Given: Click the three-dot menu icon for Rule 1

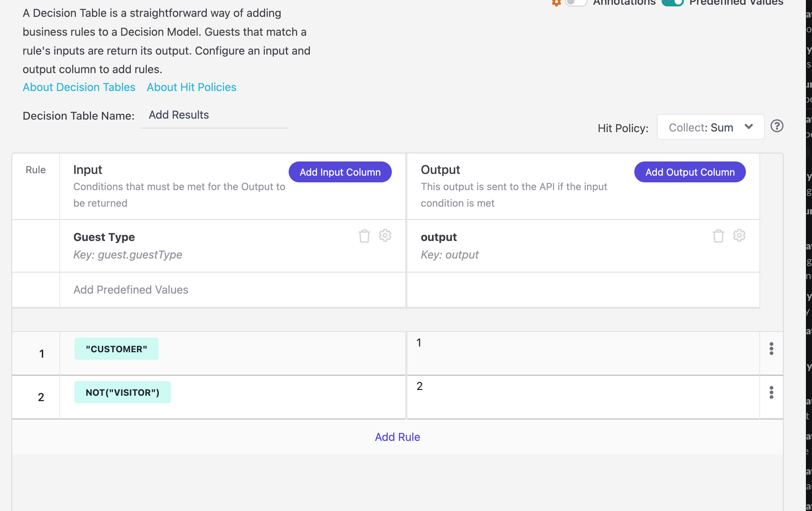Looking at the screenshot, I should [x=772, y=349].
